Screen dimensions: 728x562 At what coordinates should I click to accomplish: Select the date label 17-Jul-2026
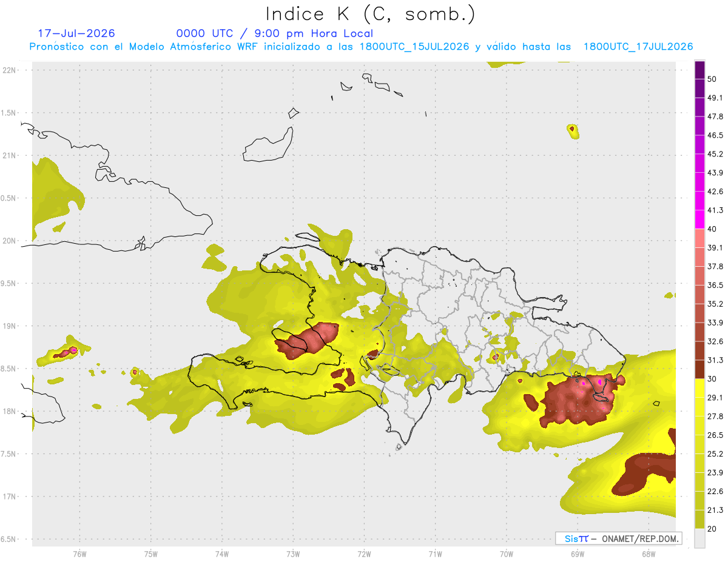click(x=76, y=33)
